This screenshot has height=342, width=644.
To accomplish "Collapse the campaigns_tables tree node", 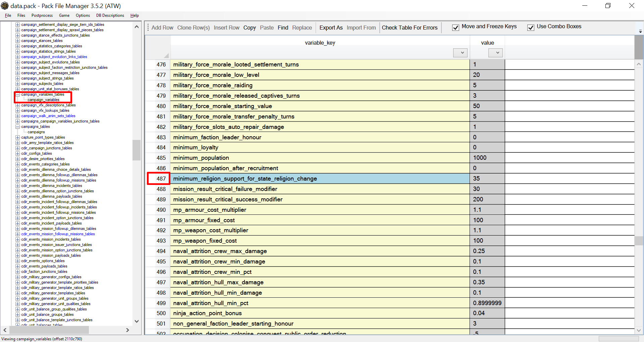I will click(18, 127).
